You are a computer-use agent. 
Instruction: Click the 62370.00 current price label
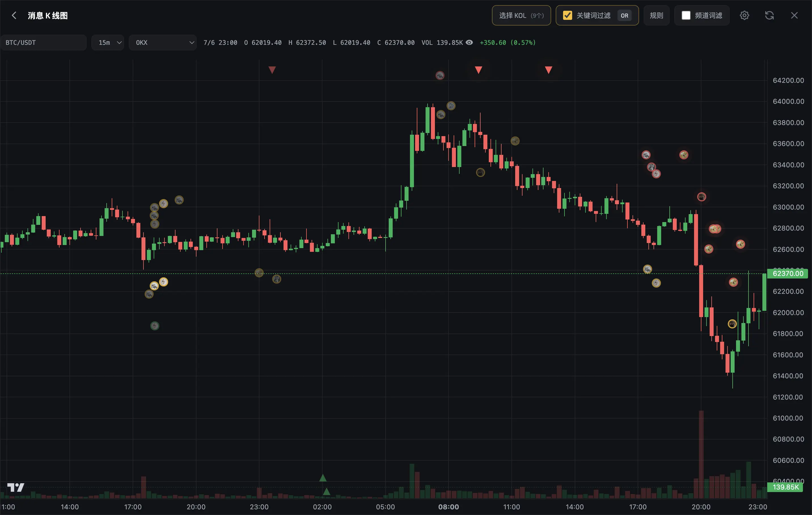click(788, 273)
